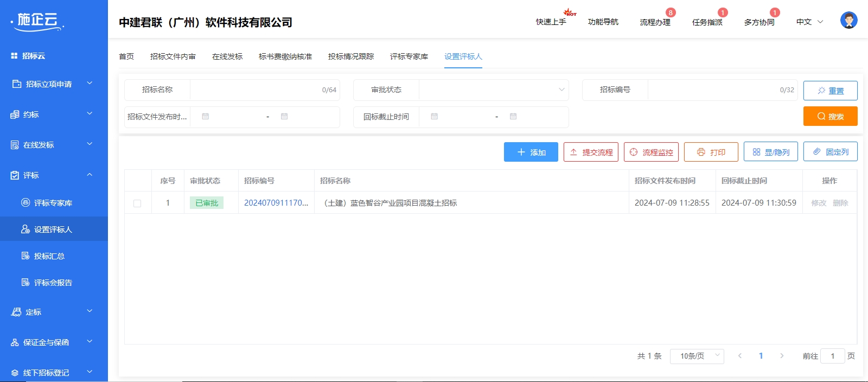Image resolution: width=868 pixels, height=382 pixels.
Task: Focus the 招标名称 input field
Action: tap(265, 90)
